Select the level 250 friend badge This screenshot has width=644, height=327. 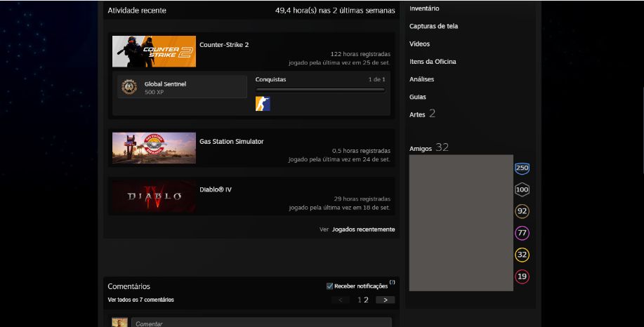pos(522,168)
